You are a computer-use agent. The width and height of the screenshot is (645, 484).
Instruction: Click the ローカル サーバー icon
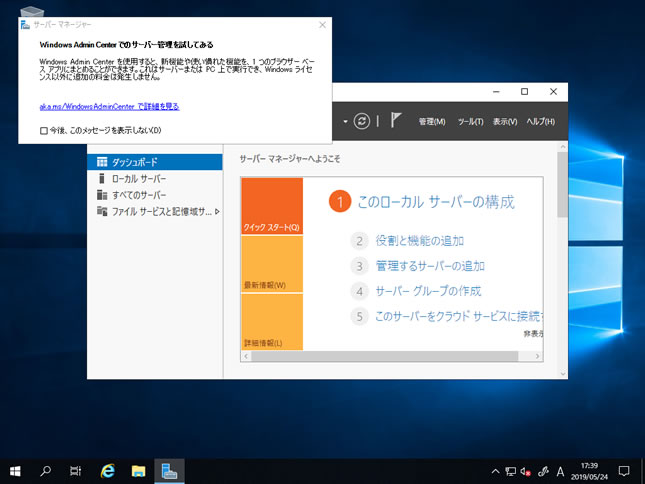point(102,178)
